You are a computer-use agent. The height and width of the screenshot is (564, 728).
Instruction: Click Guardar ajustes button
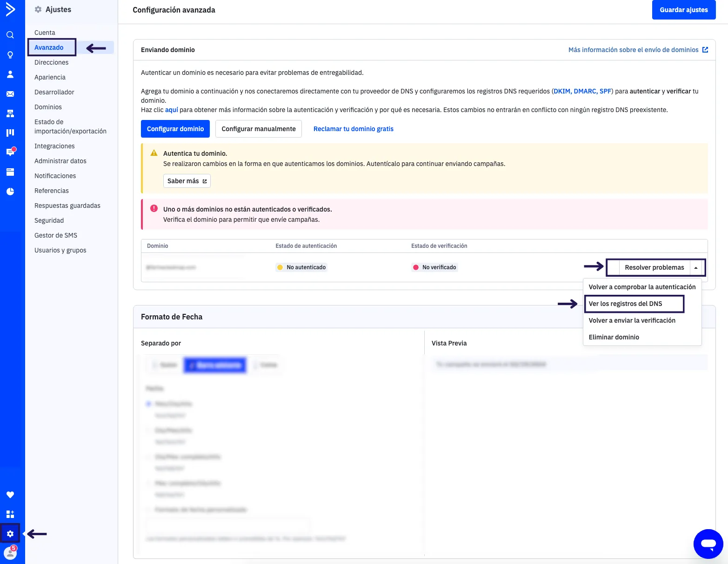tap(684, 10)
